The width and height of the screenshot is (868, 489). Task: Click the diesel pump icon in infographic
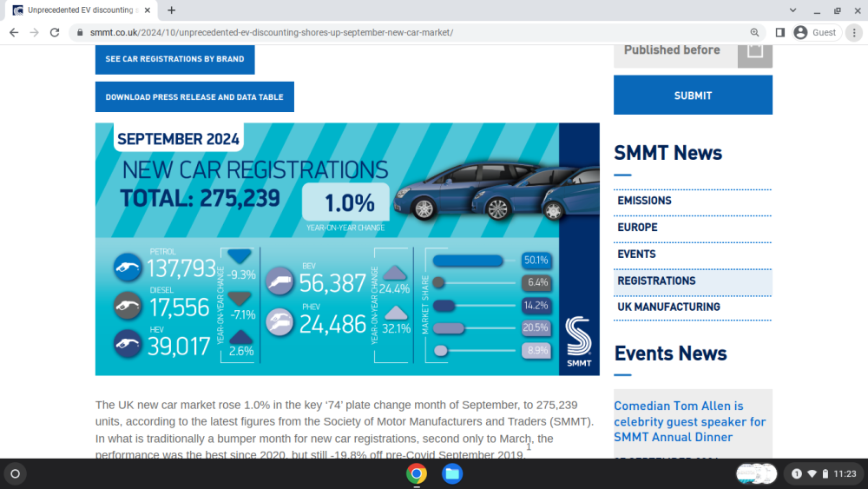coord(128,306)
